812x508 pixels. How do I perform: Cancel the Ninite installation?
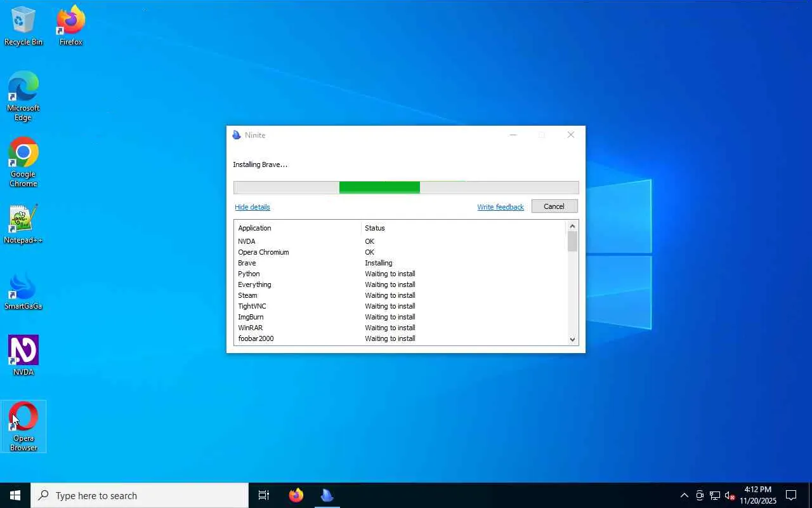pyautogui.click(x=554, y=206)
